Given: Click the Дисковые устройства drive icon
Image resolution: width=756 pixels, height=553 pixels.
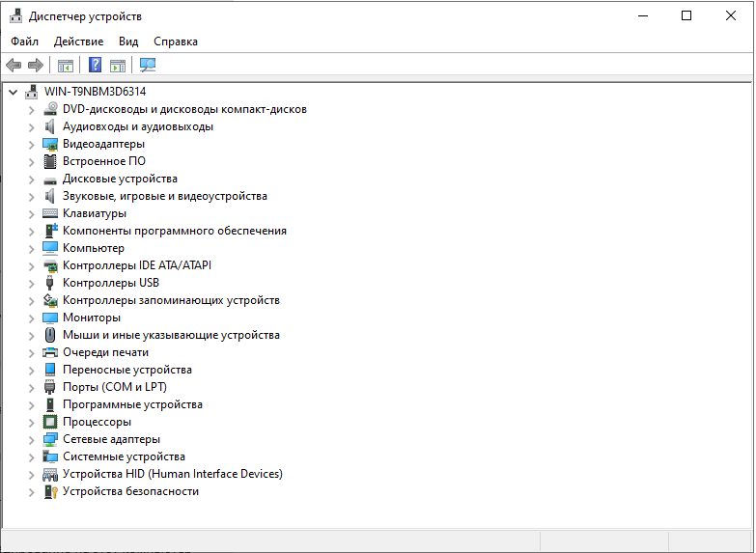Looking at the screenshot, I should [x=50, y=180].
